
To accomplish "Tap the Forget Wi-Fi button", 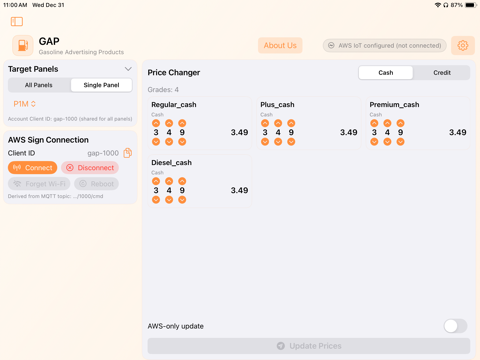I will pos(39,184).
